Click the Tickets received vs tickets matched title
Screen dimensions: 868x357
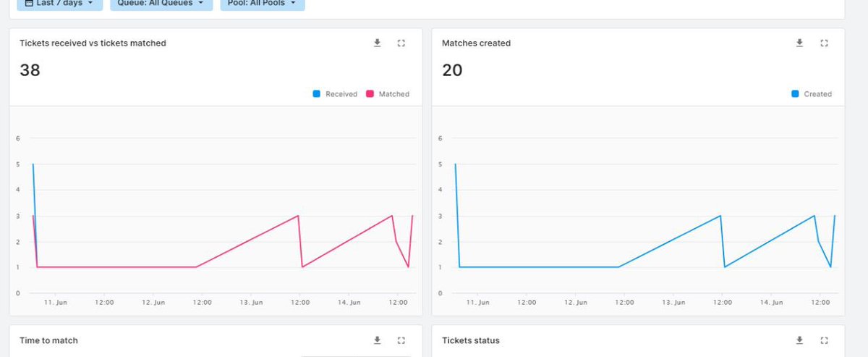pyautogui.click(x=93, y=43)
